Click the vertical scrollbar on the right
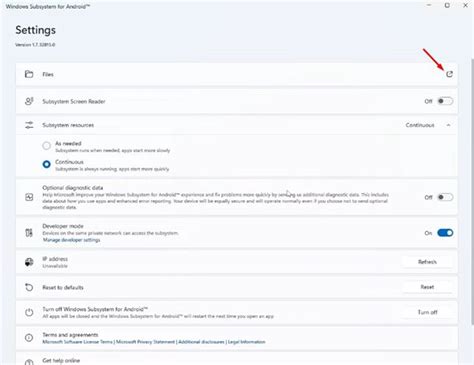Viewport: 474px width, 365px height. tap(472, 192)
